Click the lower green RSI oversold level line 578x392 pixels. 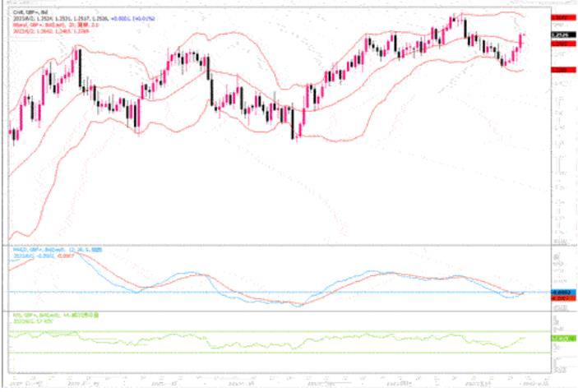tap(247, 353)
